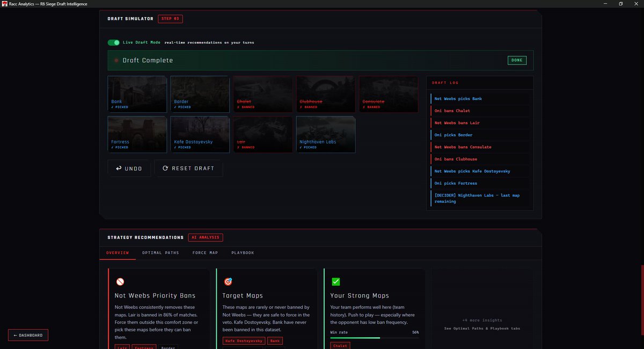Select the banned Clubhouse map card
Screen dimensions: 644x349
326,94
